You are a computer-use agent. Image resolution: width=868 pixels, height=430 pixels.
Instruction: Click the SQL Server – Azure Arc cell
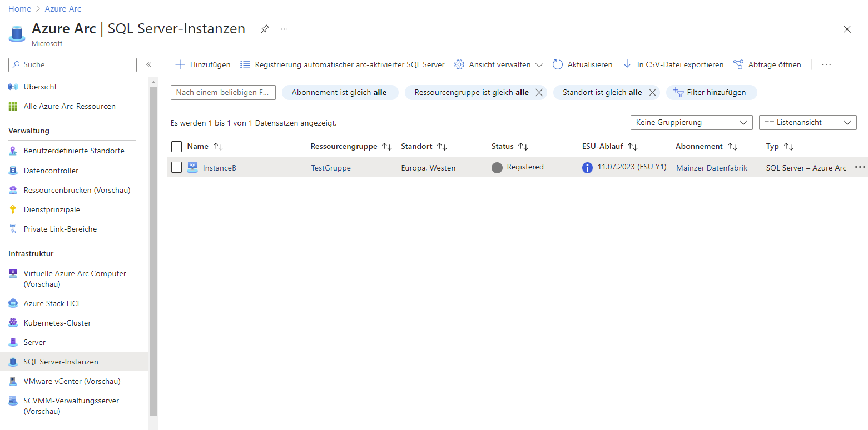(x=806, y=168)
